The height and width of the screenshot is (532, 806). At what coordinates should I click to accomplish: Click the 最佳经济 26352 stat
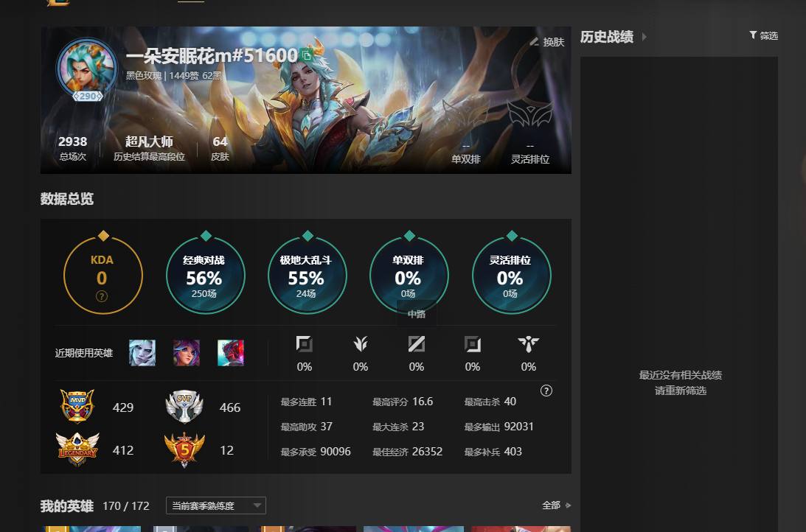coord(407,452)
